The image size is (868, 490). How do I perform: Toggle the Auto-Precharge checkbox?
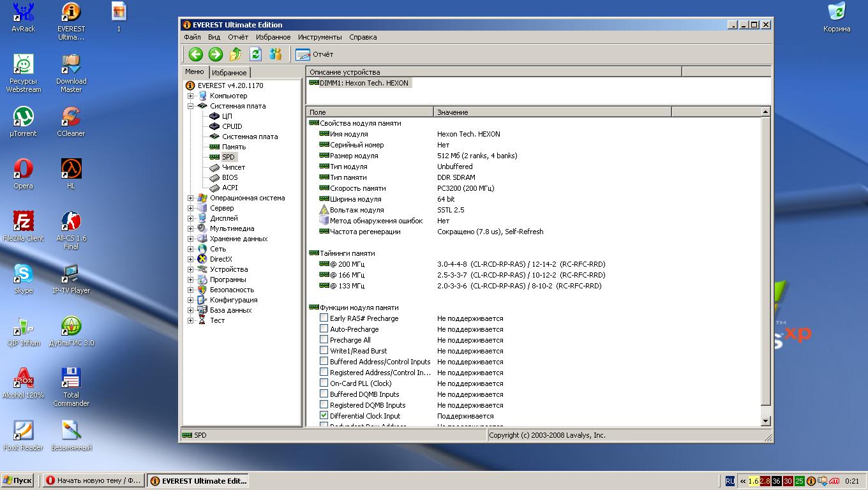(x=324, y=329)
